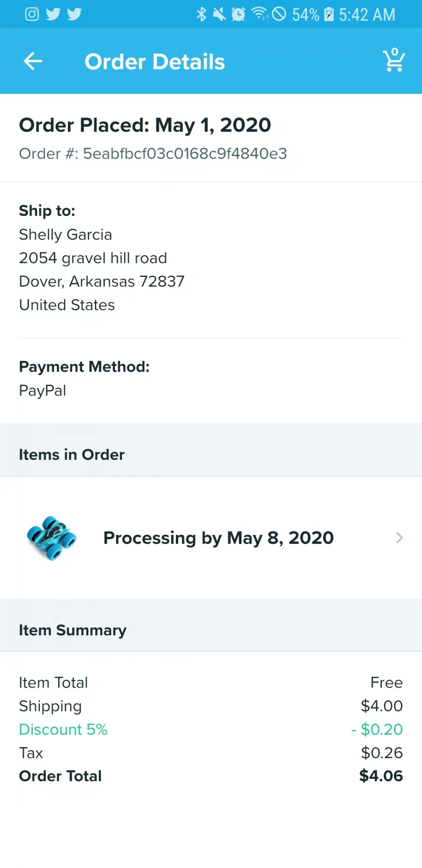Expand item details with chevron arrow
This screenshot has width=422, height=868.
[x=399, y=538]
